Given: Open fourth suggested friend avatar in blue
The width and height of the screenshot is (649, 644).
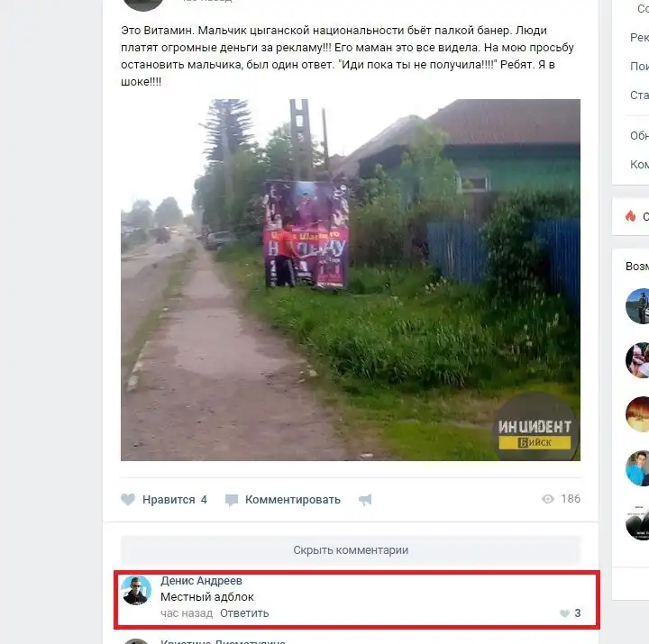Looking at the screenshot, I should (637, 468).
